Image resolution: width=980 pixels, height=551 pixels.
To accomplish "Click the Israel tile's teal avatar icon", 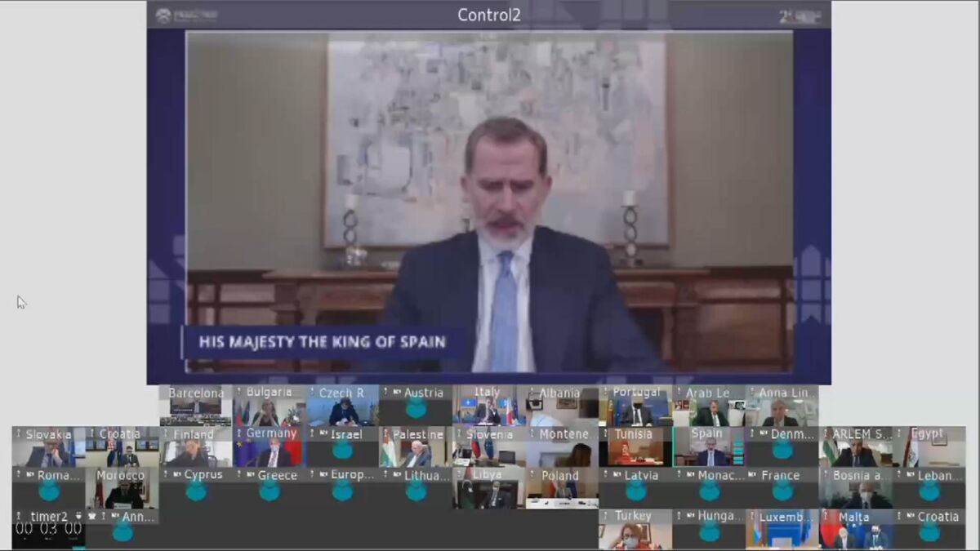I will tap(342, 449).
